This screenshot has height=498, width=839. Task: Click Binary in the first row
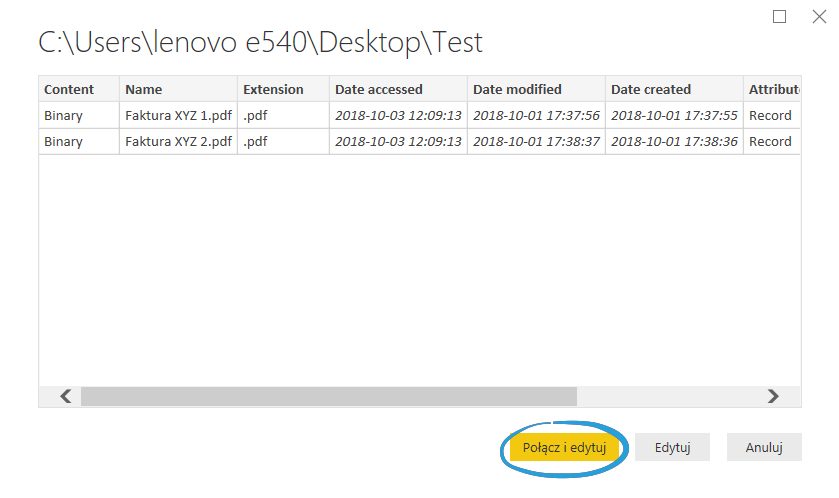[64, 115]
